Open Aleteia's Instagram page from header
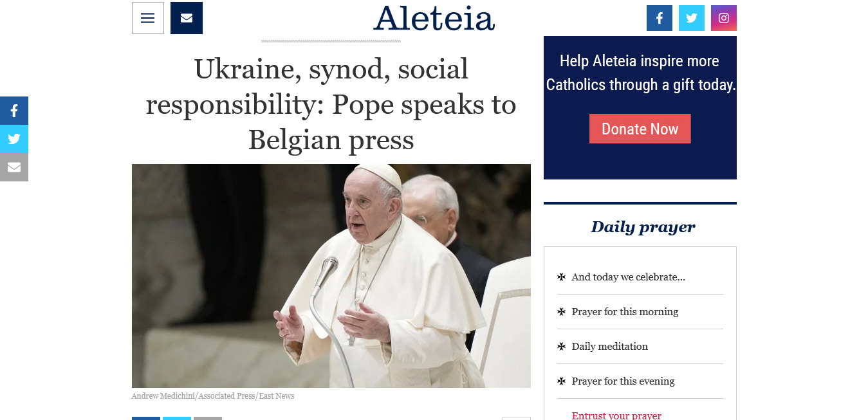 724,18
